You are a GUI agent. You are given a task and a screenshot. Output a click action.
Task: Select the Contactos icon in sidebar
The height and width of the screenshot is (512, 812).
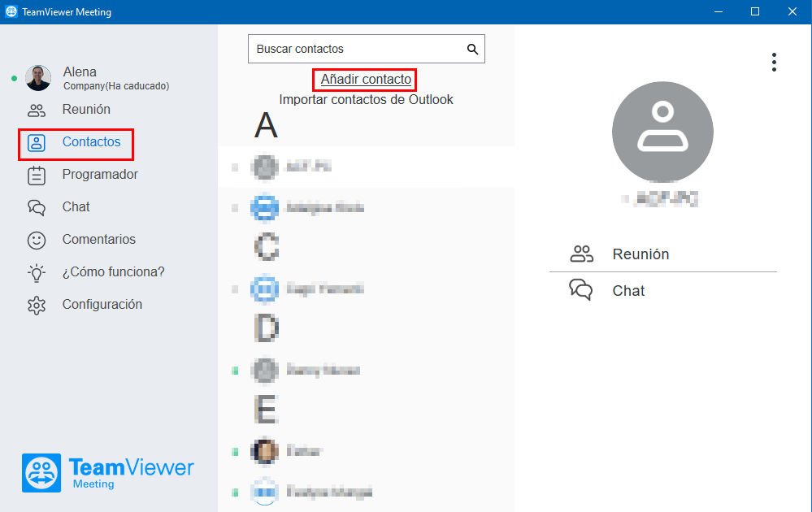pyautogui.click(x=37, y=143)
